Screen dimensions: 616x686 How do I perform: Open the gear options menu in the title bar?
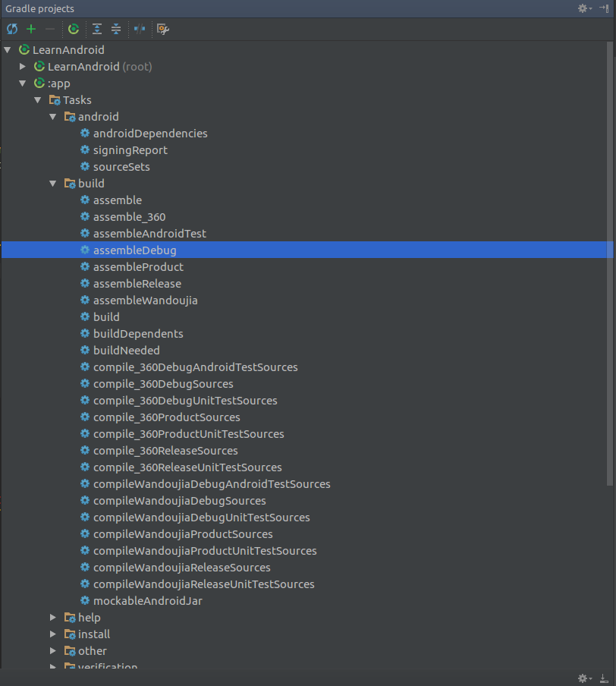pyautogui.click(x=582, y=8)
